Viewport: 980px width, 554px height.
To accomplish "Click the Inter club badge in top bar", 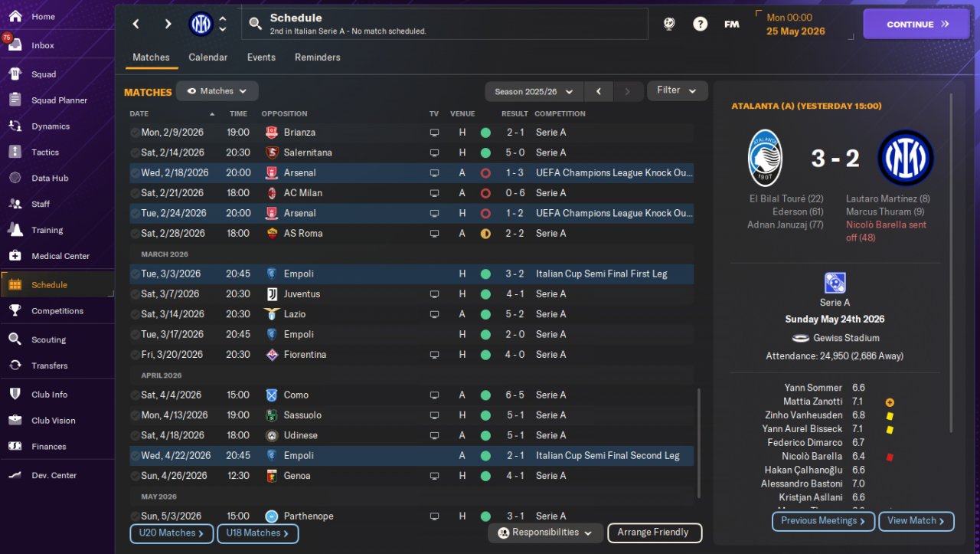I will (x=201, y=25).
